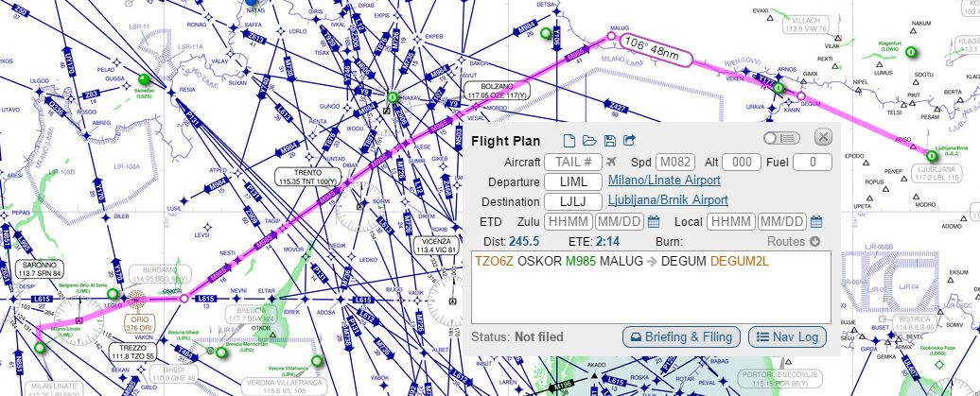Focus the Zulu MM/DD date field

620,222
